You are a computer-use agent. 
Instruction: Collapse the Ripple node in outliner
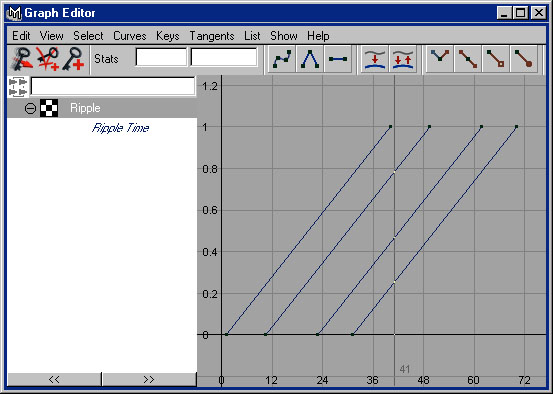point(30,108)
